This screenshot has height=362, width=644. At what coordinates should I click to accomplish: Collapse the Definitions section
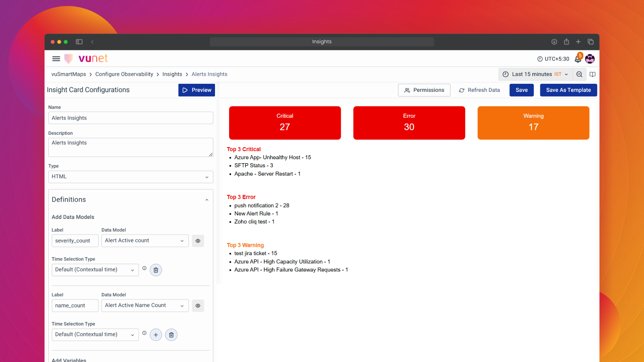click(207, 200)
